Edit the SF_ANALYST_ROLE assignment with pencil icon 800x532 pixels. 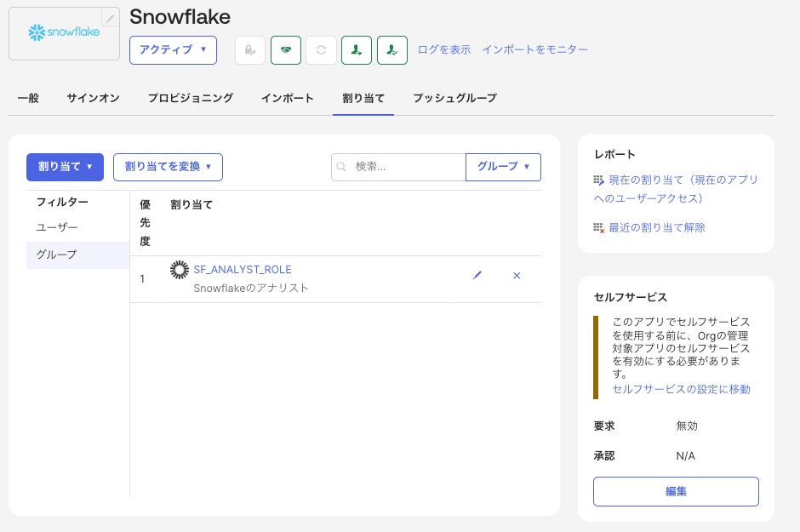[477, 276]
